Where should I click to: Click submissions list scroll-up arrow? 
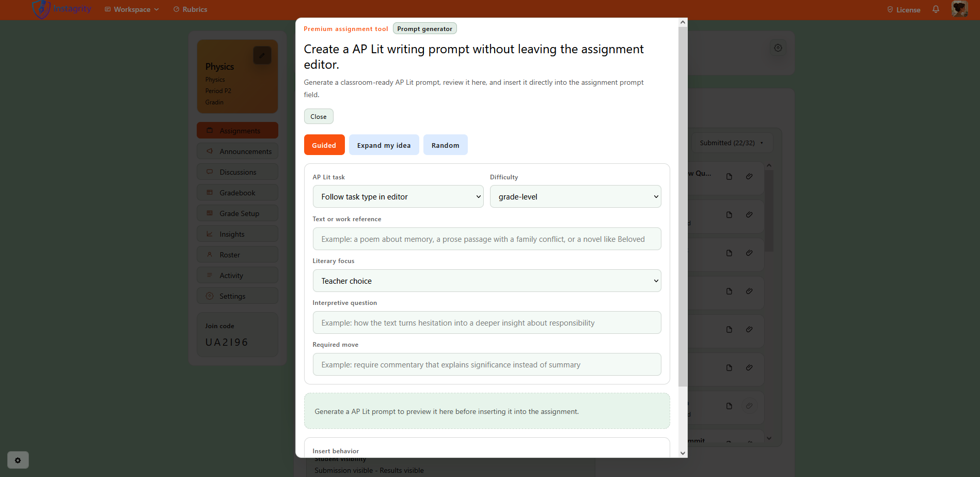(x=769, y=165)
